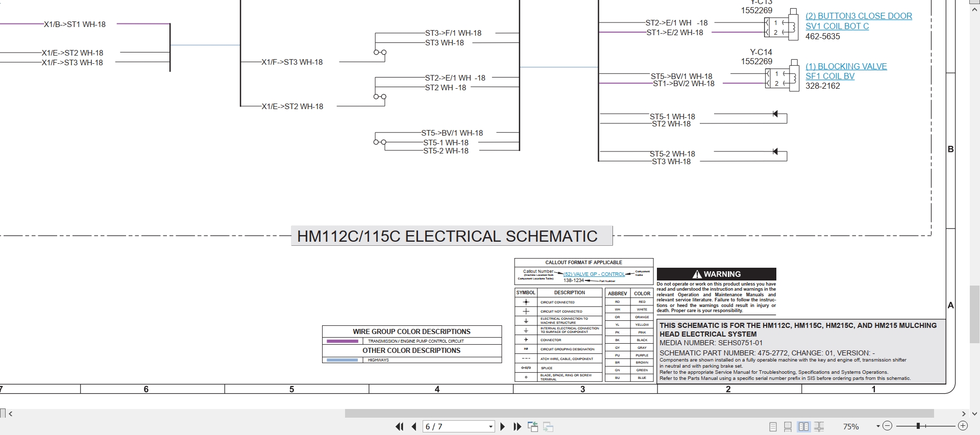Switch to single page view
The width and height of the screenshot is (980, 435).
tap(773, 427)
